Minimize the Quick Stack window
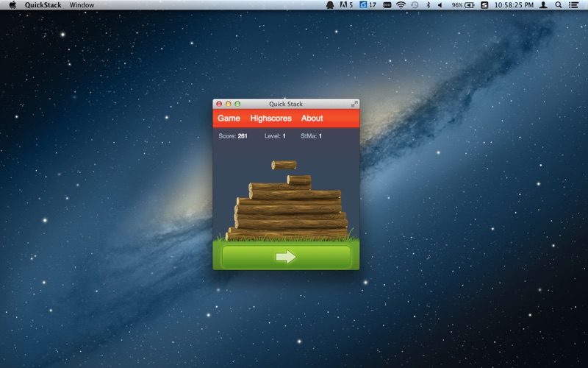 click(x=229, y=104)
